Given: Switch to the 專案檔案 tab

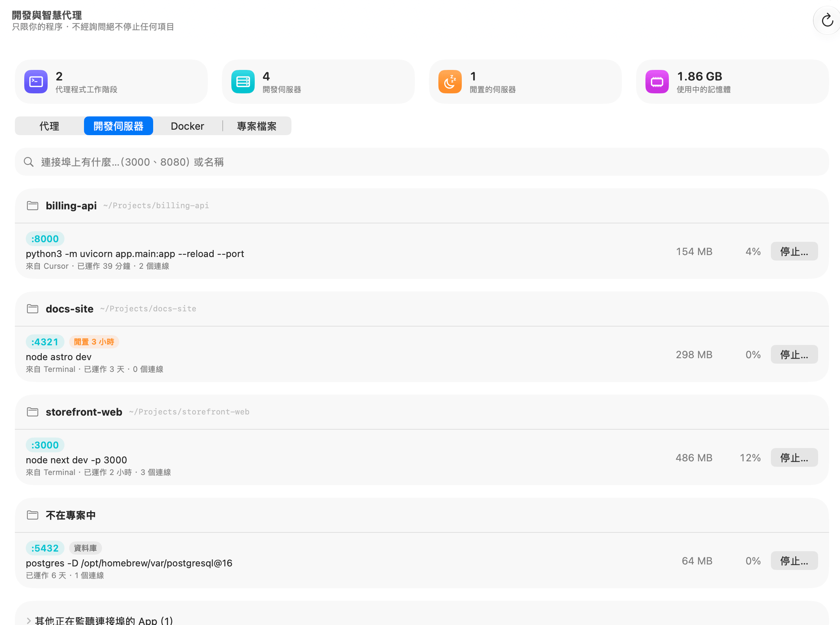Looking at the screenshot, I should 257,126.
